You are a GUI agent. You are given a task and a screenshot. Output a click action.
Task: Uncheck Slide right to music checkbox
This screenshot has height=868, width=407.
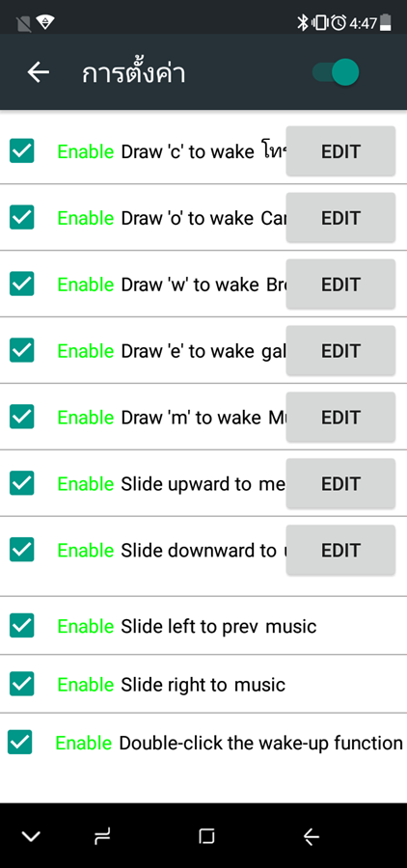pos(21,684)
